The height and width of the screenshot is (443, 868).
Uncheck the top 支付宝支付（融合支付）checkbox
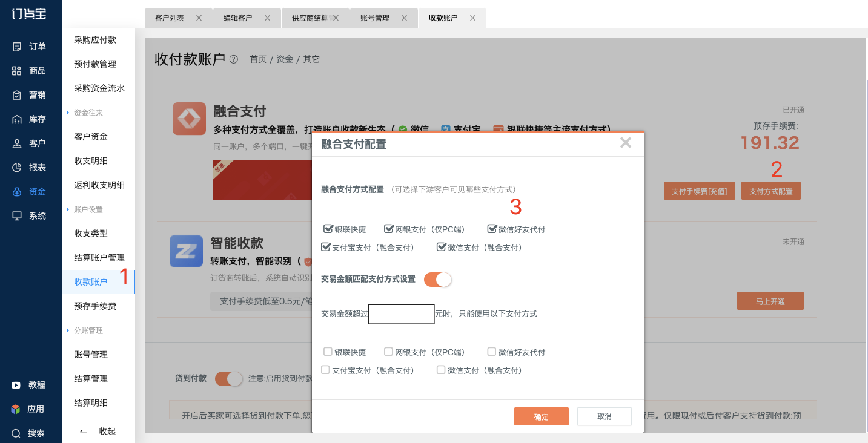pyautogui.click(x=325, y=247)
